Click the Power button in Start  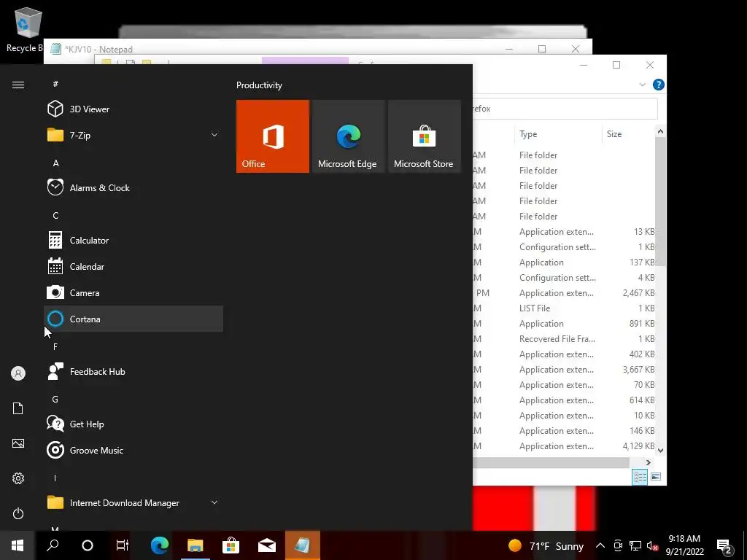[18, 513]
